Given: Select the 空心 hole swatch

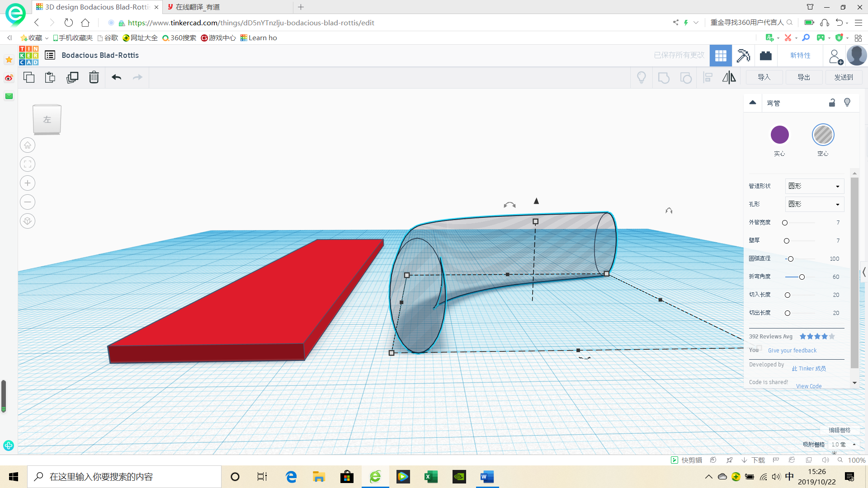Looking at the screenshot, I should coord(823,135).
